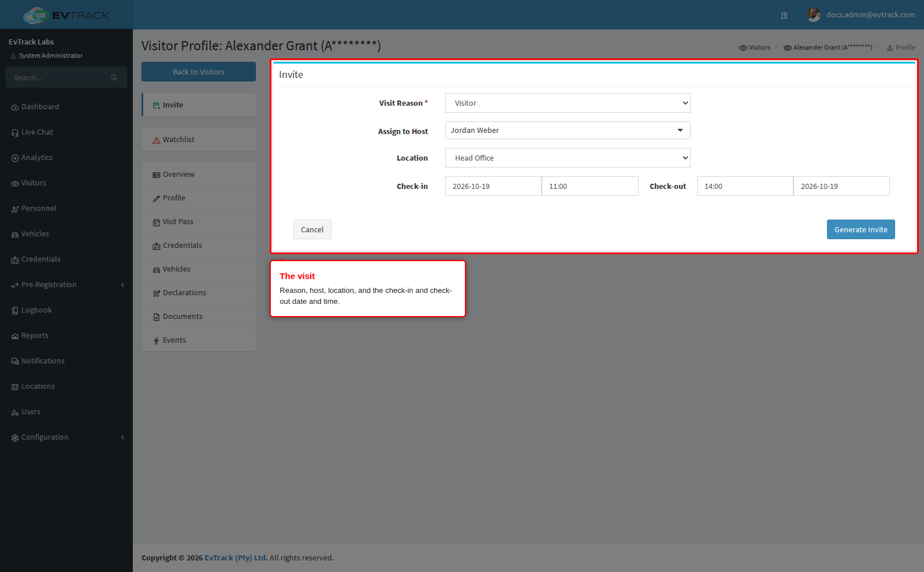This screenshot has height=572, width=924.
Task: Open the Assign to Host dropdown
Action: pyautogui.click(x=568, y=131)
